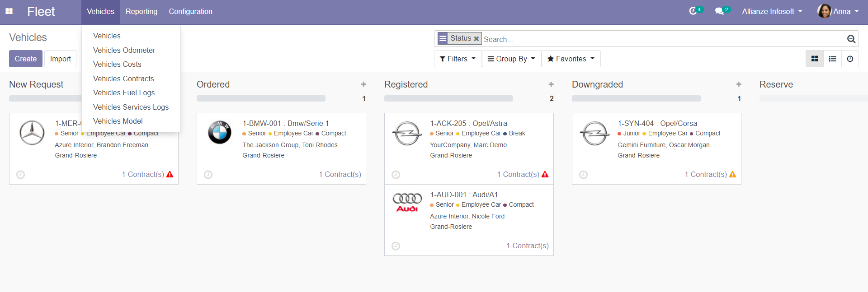Expand the Group By dropdown
This screenshot has height=292, width=868.
[511, 59]
